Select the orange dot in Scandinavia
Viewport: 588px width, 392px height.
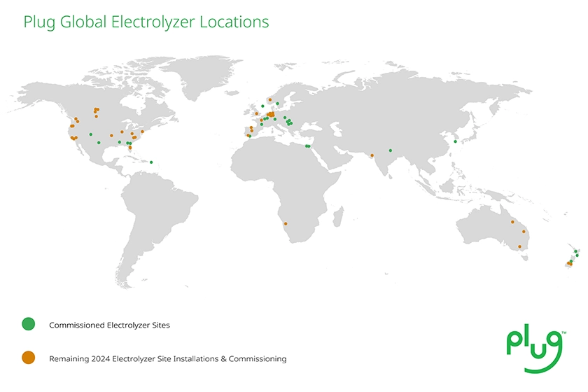coord(270,100)
